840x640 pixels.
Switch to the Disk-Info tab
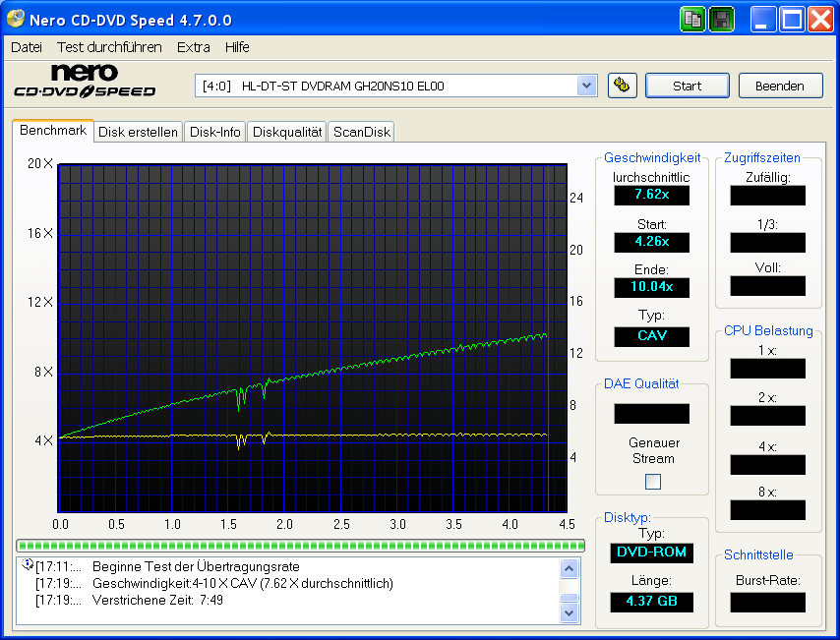[x=214, y=131]
